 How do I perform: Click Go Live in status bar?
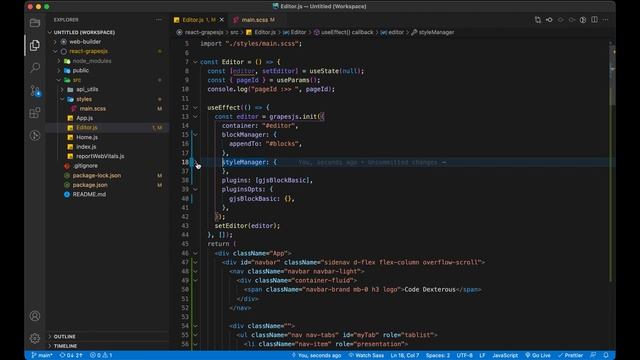pyautogui.click(x=538, y=355)
